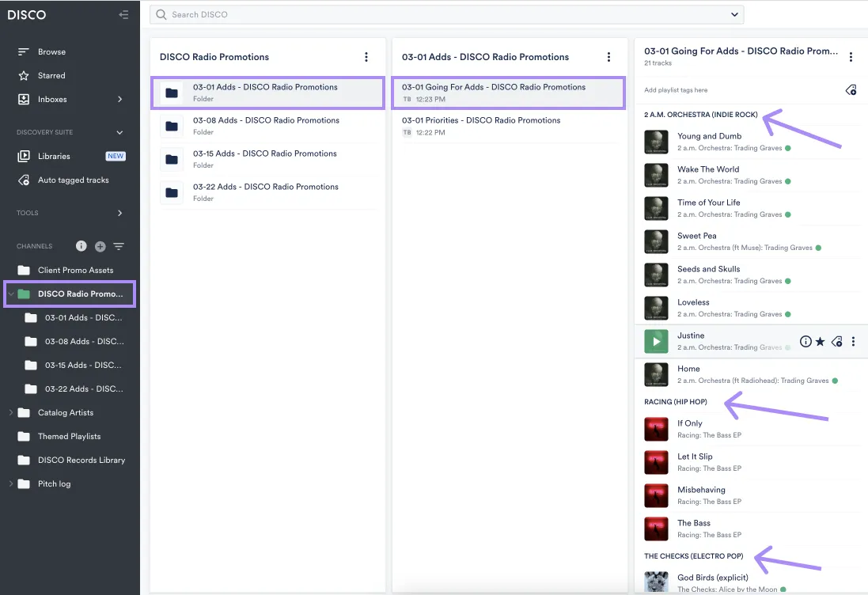Open options menu on the Going For Adds playlist
868x595 pixels.
pos(852,56)
